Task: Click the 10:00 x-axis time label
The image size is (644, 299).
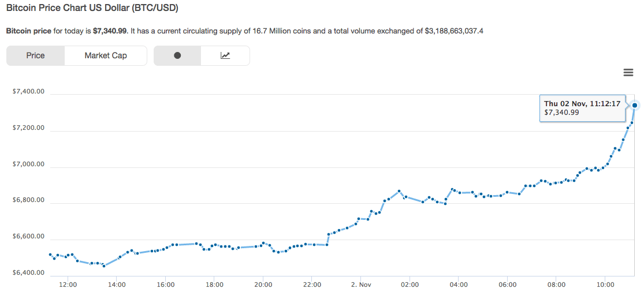Action: 605,284
